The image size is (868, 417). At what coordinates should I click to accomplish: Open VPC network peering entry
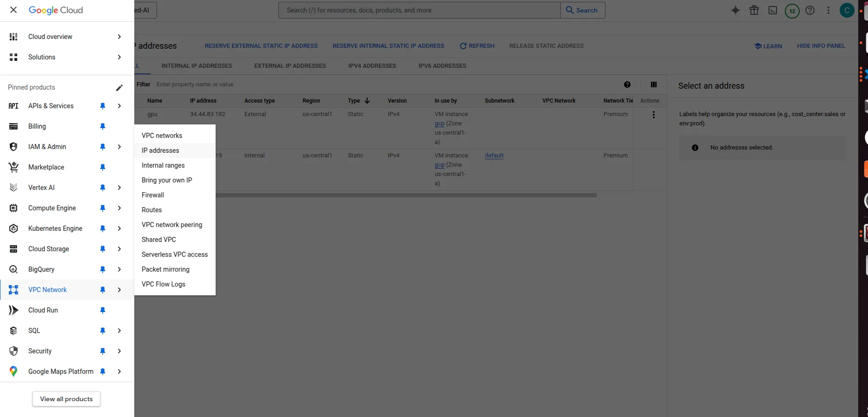coord(175,225)
